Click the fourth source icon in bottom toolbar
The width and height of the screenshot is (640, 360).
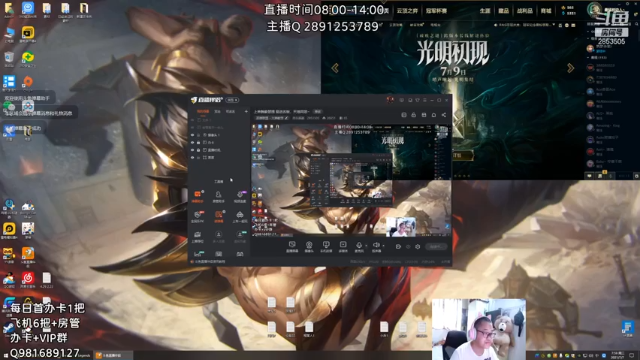tap(343, 247)
